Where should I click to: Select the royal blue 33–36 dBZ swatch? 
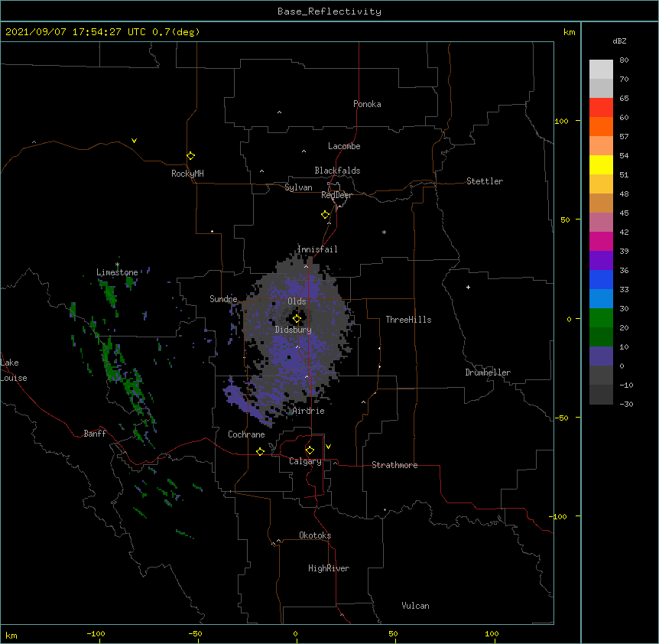pyautogui.click(x=601, y=279)
